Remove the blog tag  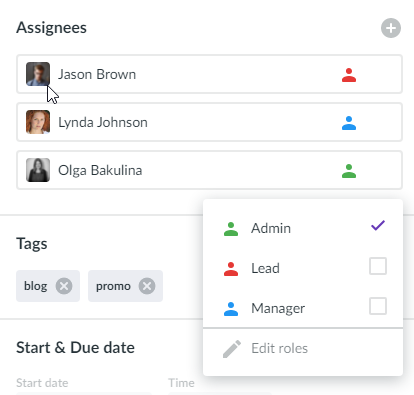64,286
